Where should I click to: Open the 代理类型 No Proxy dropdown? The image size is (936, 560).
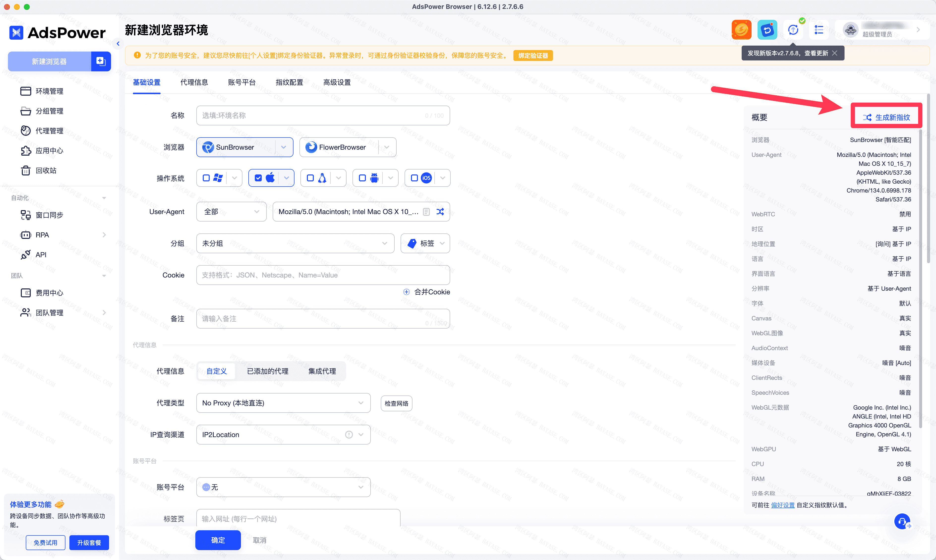(x=283, y=403)
